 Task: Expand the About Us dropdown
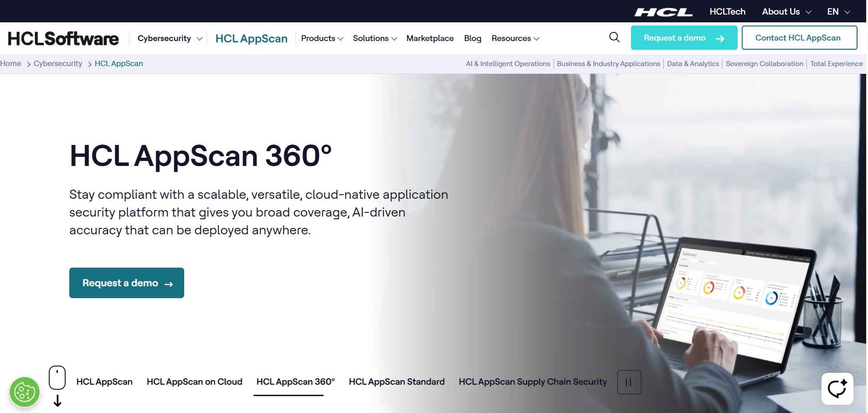pyautogui.click(x=786, y=11)
